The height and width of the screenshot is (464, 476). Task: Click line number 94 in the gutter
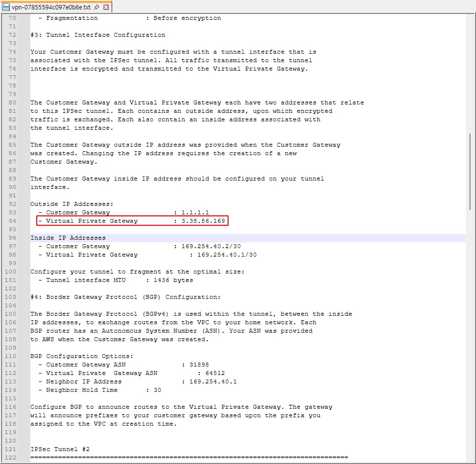click(12, 221)
